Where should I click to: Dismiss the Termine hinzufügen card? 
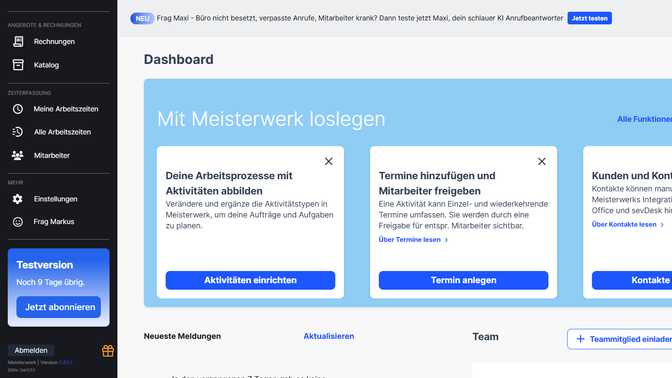(x=542, y=162)
